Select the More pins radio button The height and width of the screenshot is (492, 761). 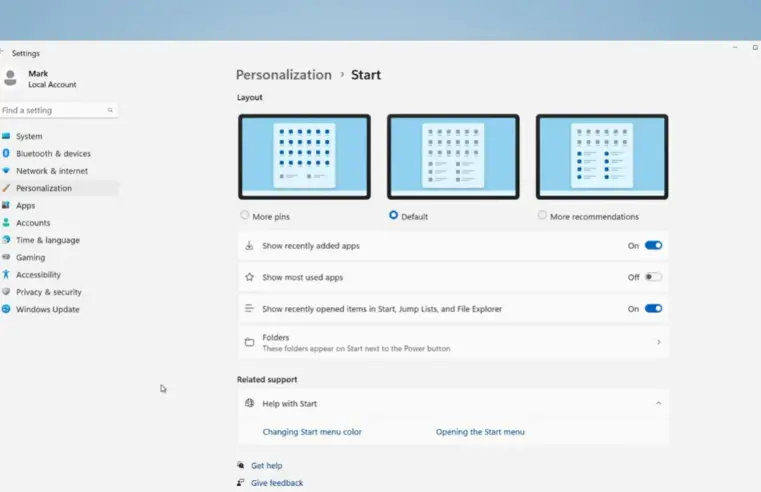[245, 215]
